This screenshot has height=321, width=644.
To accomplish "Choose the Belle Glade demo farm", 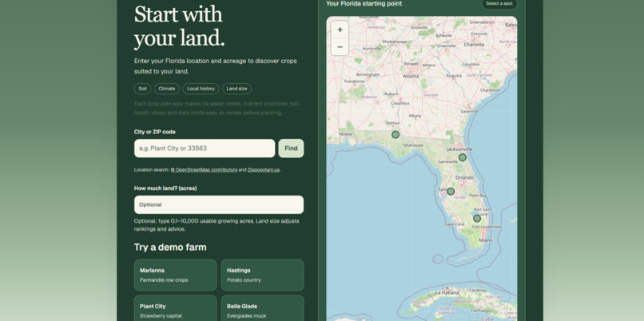I will click(262, 308).
